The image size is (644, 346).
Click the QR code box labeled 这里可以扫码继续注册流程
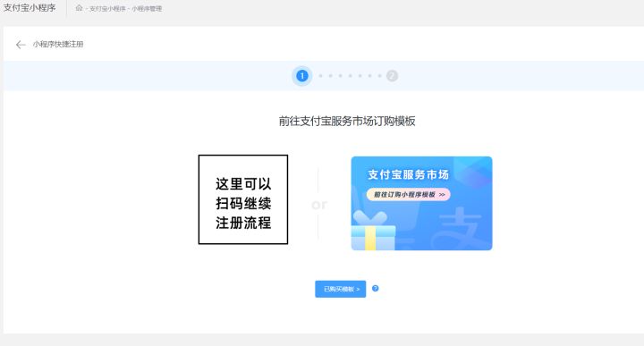tap(243, 199)
